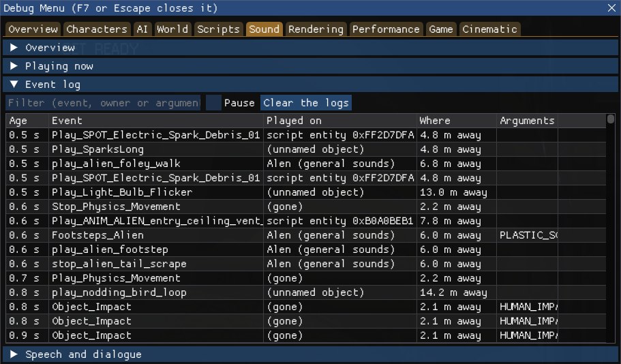Select the Game tab
This screenshot has height=364, width=621.
click(x=441, y=29)
